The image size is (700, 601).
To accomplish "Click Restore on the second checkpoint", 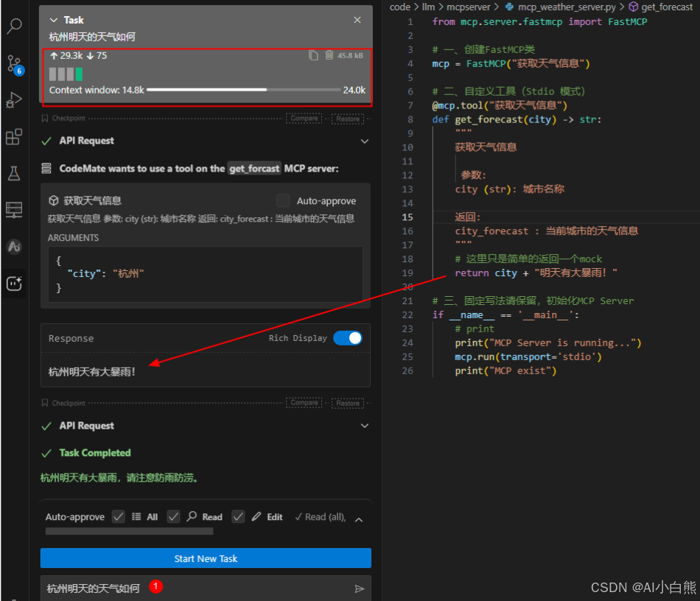I will [x=348, y=403].
